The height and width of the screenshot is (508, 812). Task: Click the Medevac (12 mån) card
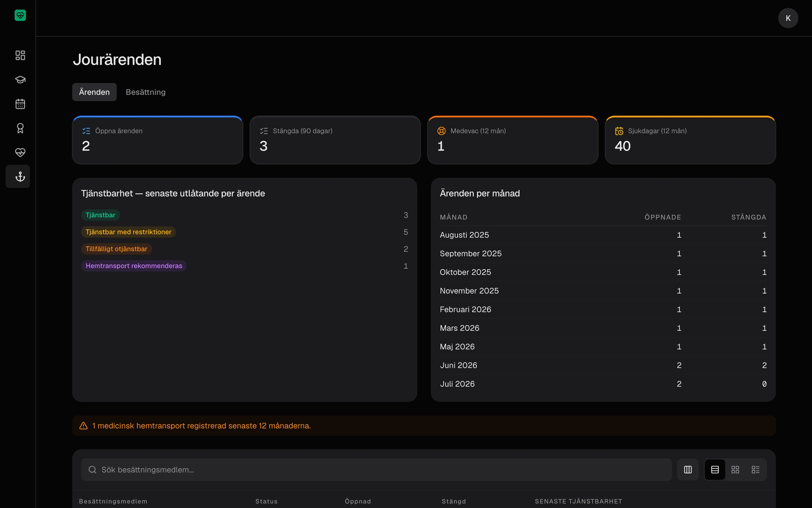tap(512, 140)
